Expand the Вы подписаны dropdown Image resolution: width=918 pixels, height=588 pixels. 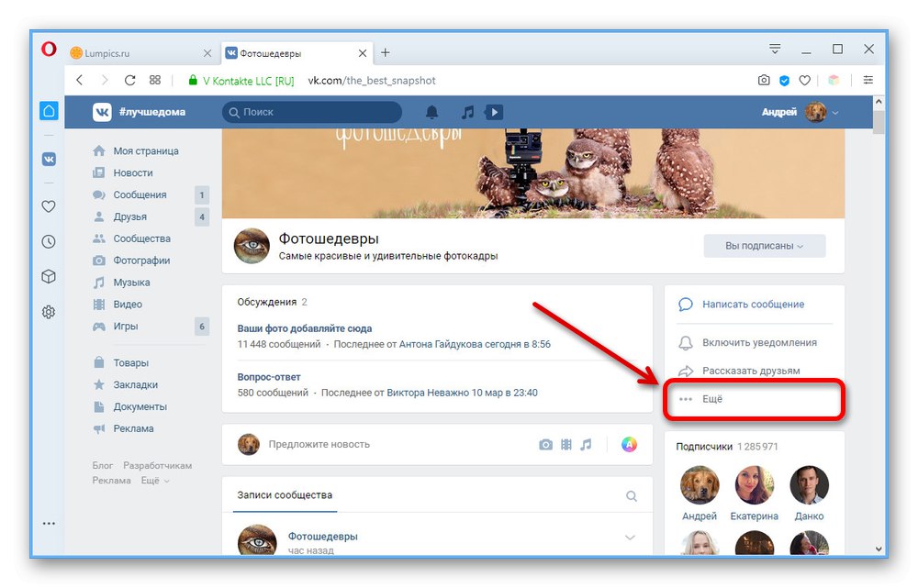click(x=765, y=246)
